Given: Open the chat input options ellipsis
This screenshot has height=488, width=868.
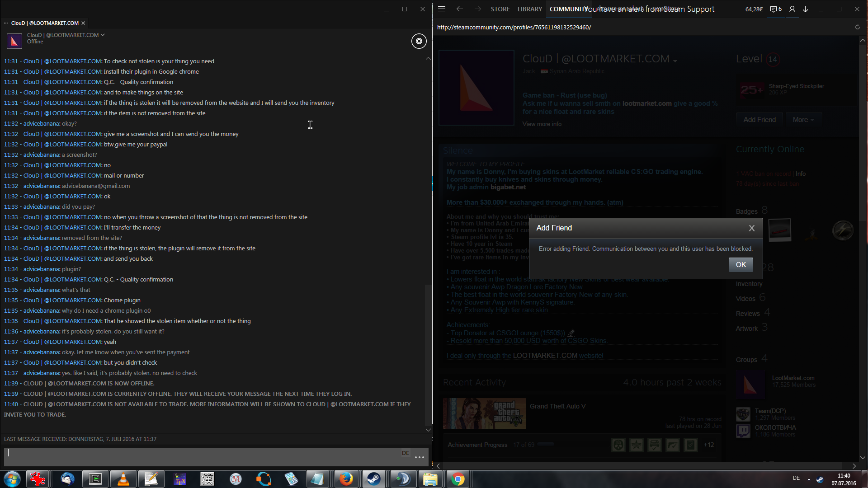Looking at the screenshot, I should [x=419, y=457].
